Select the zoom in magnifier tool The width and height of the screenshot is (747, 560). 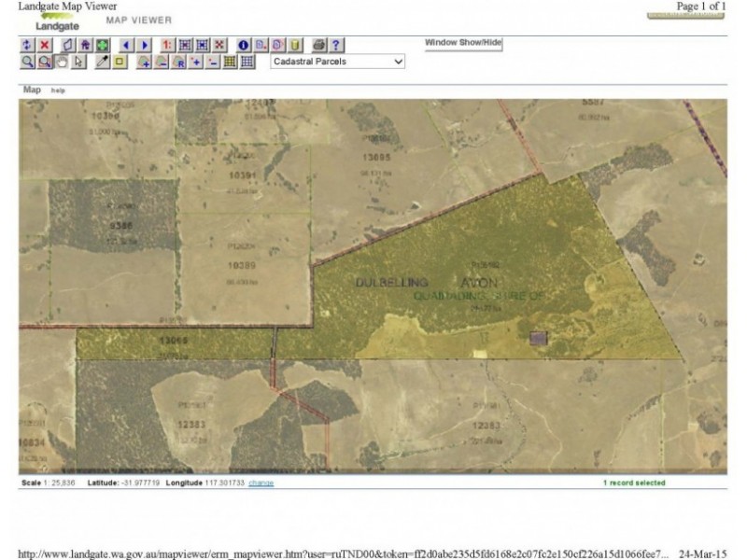25,63
